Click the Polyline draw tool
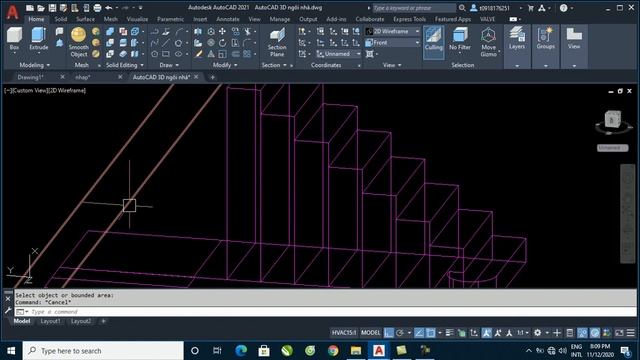Screen dimensions: 640x360 pyautogui.click(x=154, y=31)
